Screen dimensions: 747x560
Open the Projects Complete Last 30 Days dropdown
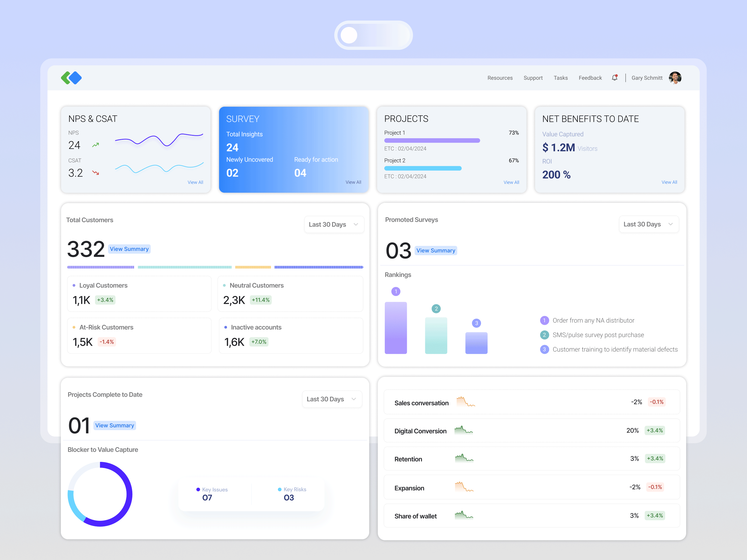coord(332,399)
